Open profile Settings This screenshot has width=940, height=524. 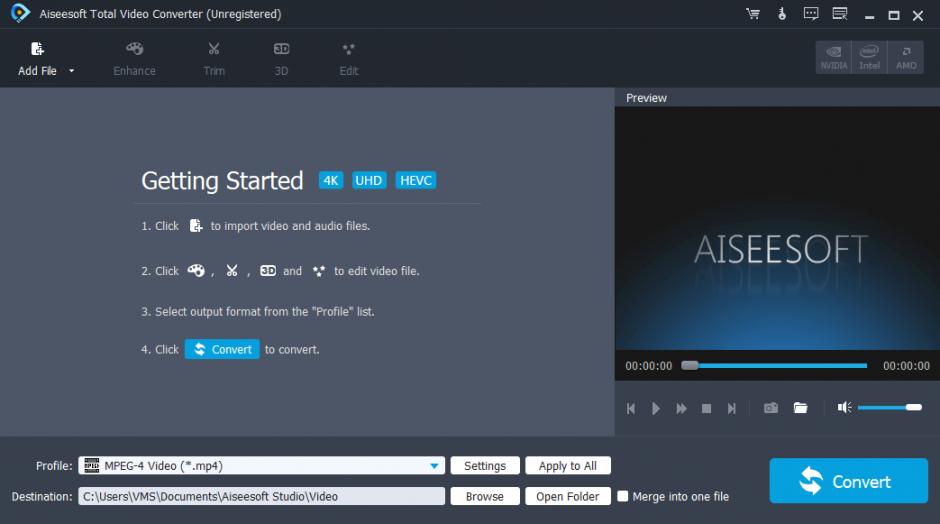click(x=485, y=466)
